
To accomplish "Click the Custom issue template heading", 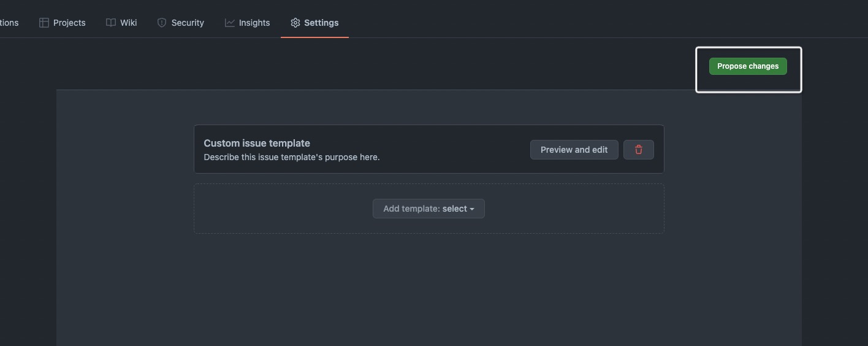I will [257, 143].
